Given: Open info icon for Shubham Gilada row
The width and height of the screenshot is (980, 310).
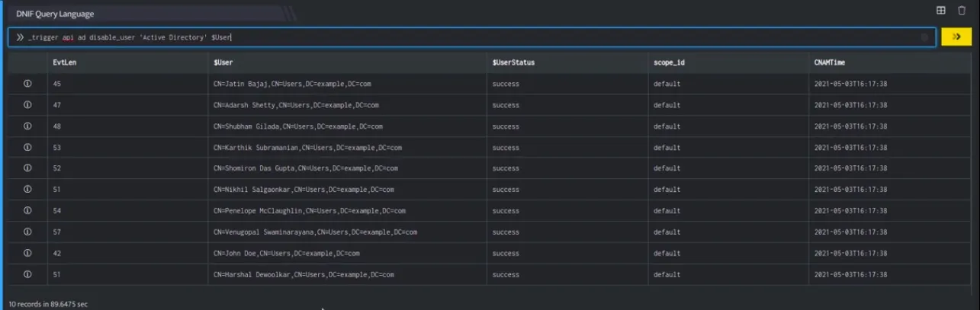Looking at the screenshot, I should (x=27, y=126).
